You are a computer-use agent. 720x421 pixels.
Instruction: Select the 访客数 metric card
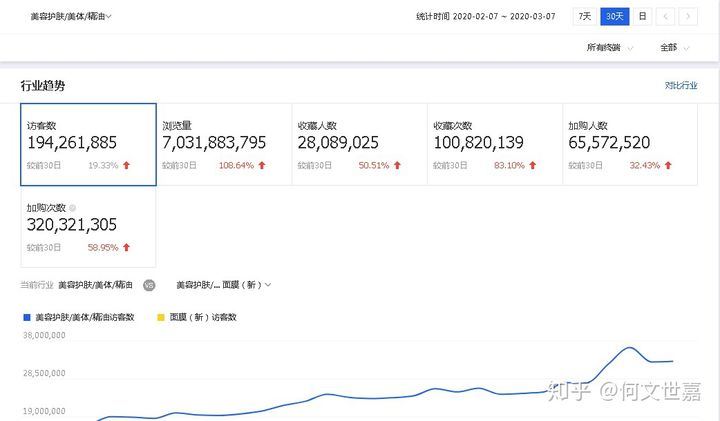pyautogui.click(x=88, y=144)
